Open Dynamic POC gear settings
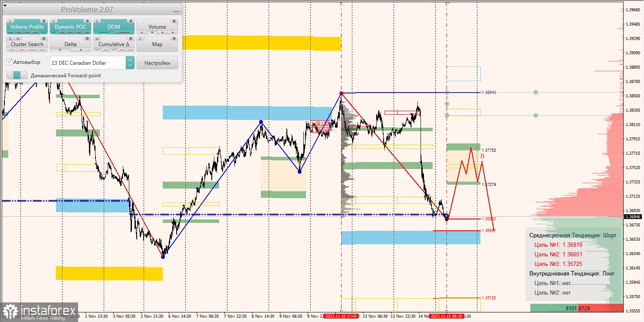644x322 pixels. point(87,21)
